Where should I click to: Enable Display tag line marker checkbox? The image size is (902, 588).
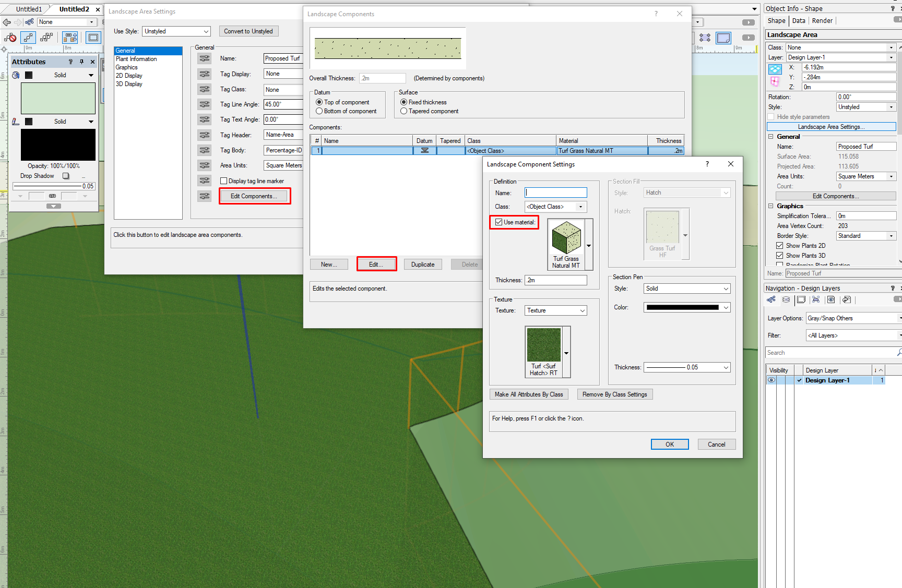pyautogui.click(x=224, y=181)
